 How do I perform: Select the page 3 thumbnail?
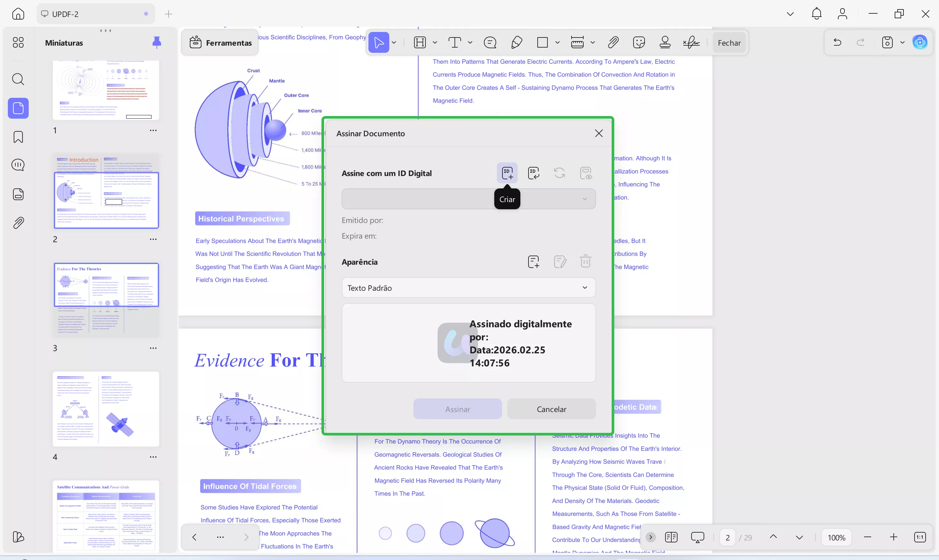[x=106, y=300]
